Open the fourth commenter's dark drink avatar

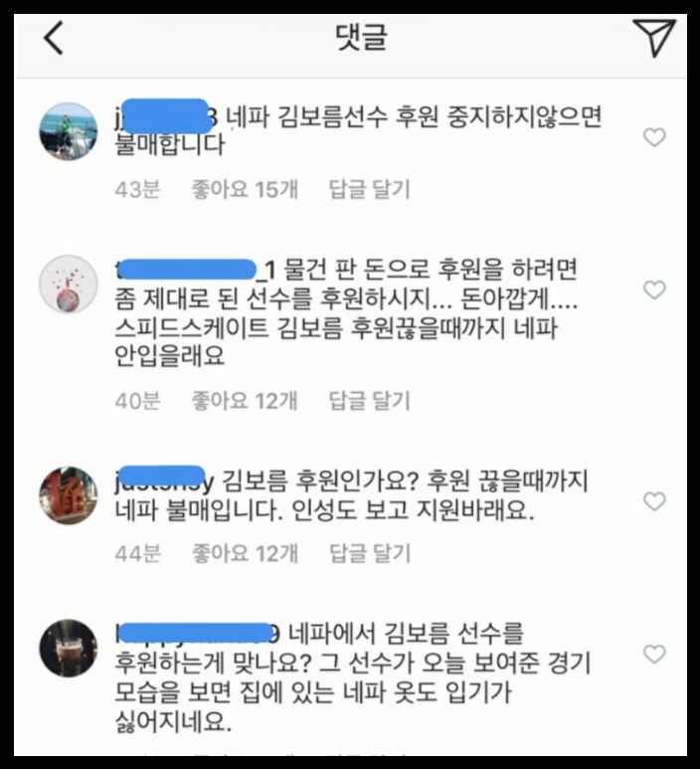tap(69, 648)
